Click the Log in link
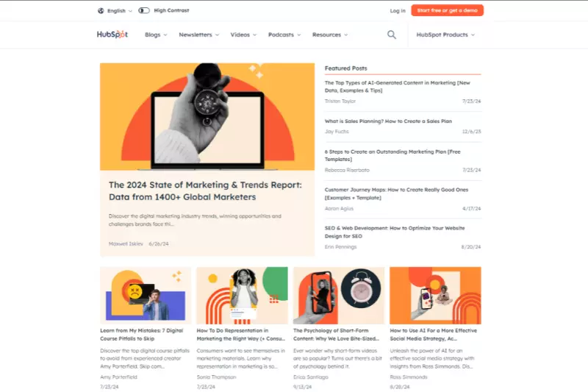This screenshot has width=588, height=392. pyautogui.click(x=398, y=10)
